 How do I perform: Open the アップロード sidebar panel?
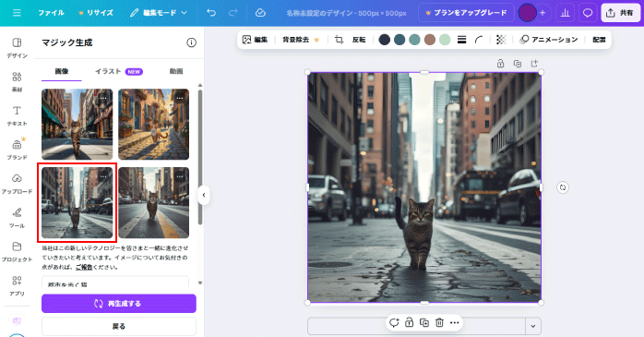click(x=17, y=184)
